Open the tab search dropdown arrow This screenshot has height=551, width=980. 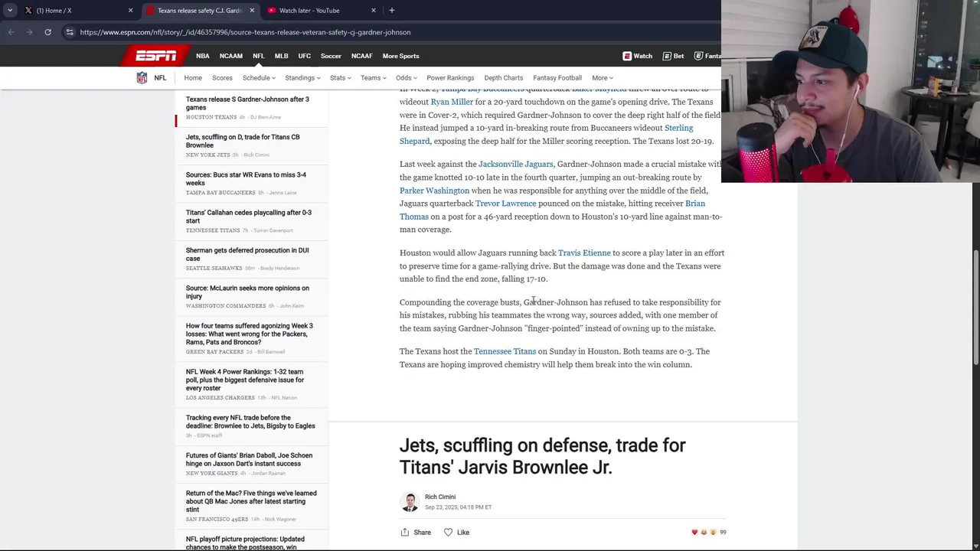10,11
